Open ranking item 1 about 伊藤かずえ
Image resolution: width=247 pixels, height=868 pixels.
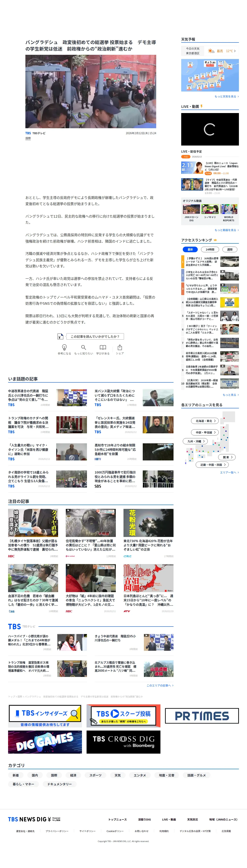[210, 261]
